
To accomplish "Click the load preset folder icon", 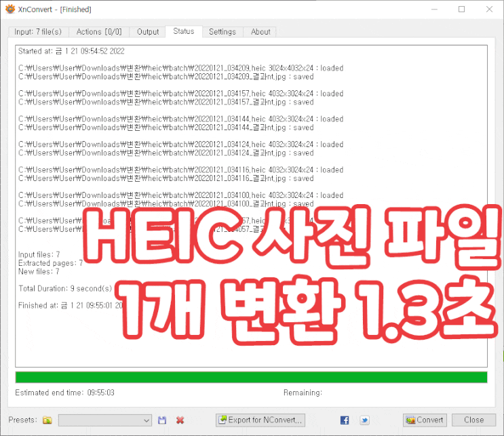I will [47, 420].
